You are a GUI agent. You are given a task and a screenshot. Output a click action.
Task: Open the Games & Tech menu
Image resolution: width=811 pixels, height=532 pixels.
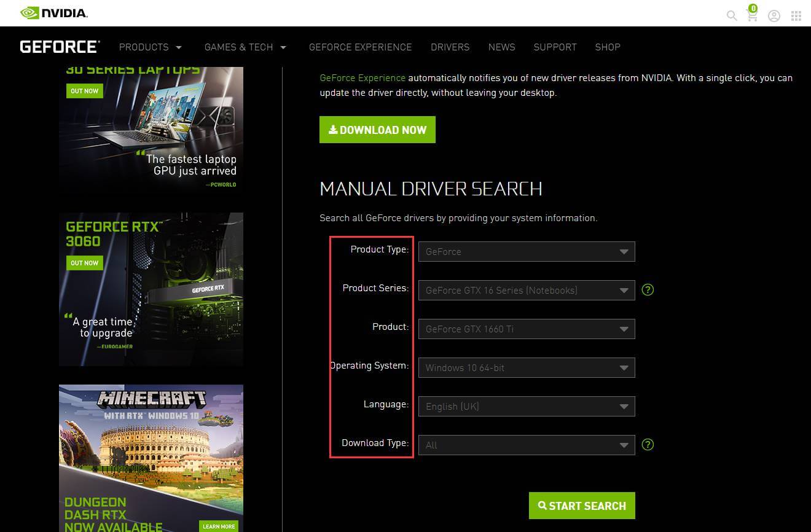tap(245, 47)
